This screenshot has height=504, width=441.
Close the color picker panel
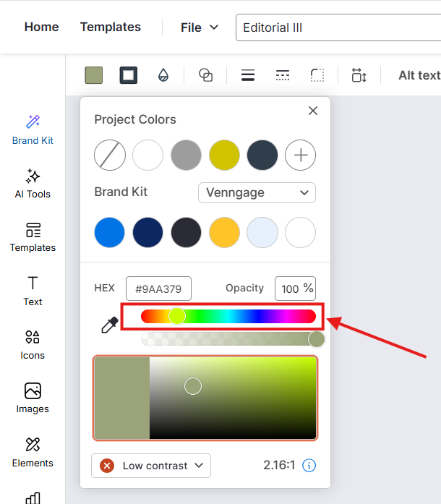point(313,111)
